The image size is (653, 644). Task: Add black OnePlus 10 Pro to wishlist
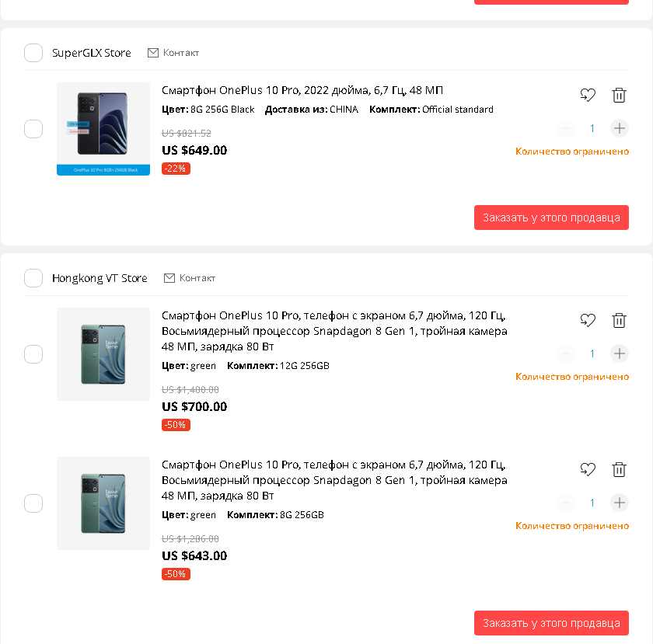point(588,96)
